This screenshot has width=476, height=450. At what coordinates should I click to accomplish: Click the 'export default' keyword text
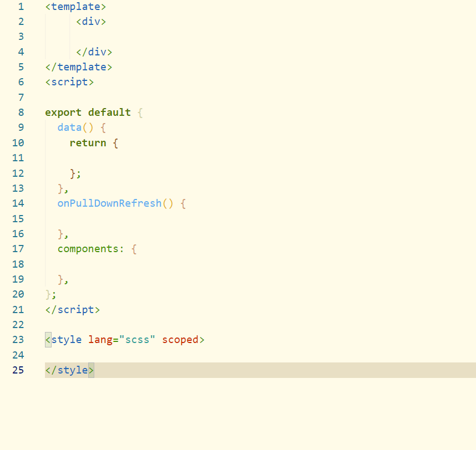[x=88, y=113]
